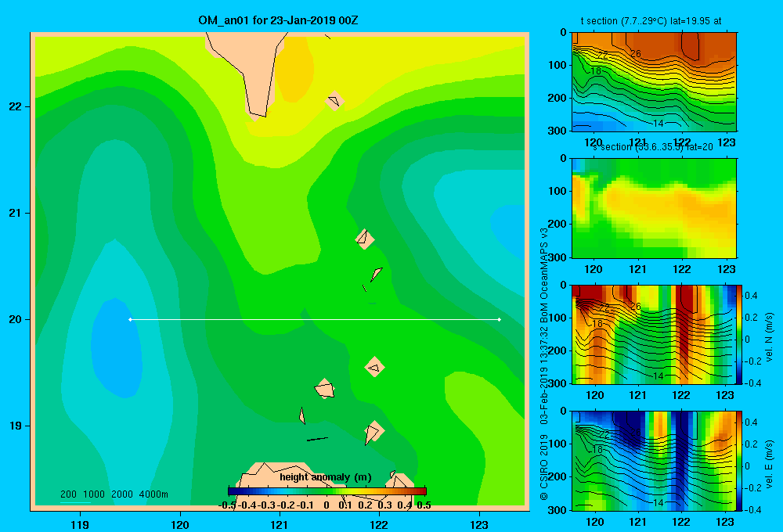Click the '0.2' tick on vel. N scale
Screen dimensions: 783x532
(751, 318)
